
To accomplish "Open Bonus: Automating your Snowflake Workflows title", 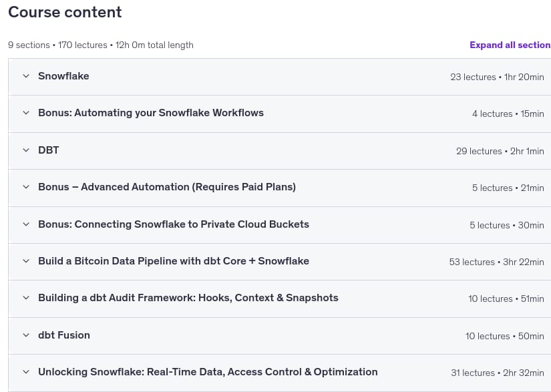I will 151,113.
